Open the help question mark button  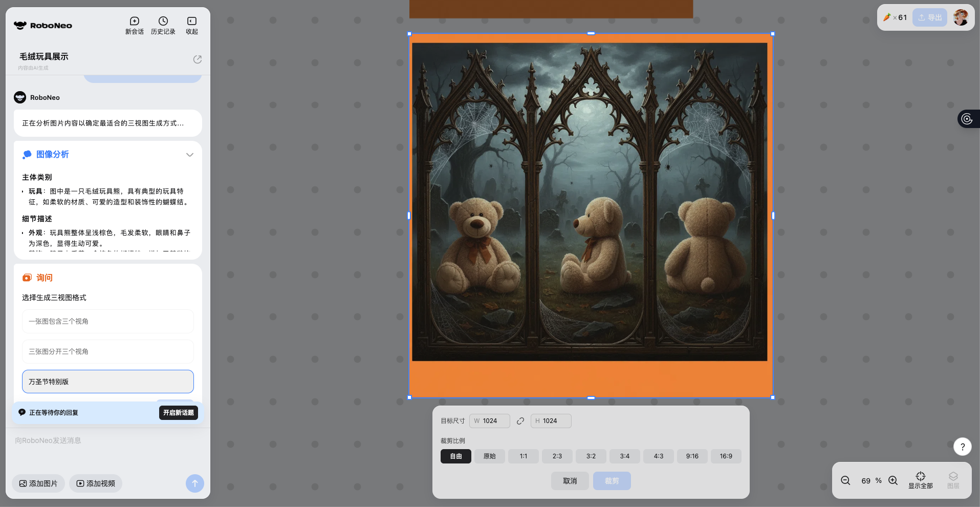(962, 447)
